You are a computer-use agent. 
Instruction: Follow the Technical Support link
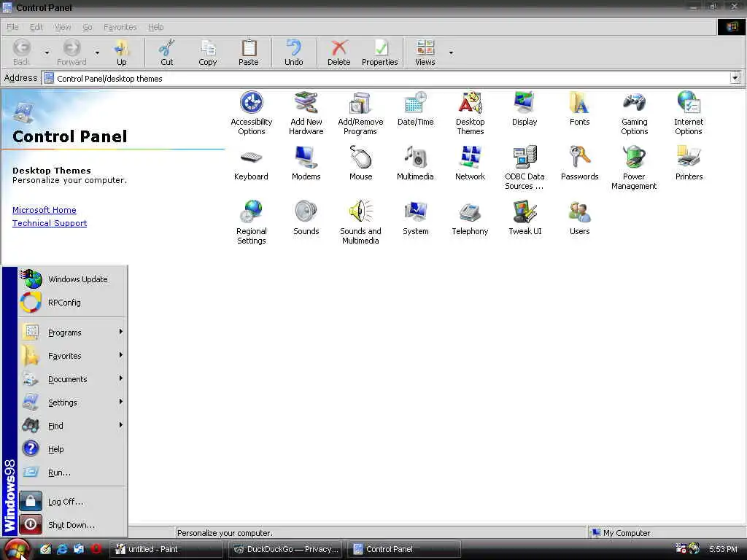[50, 223]
